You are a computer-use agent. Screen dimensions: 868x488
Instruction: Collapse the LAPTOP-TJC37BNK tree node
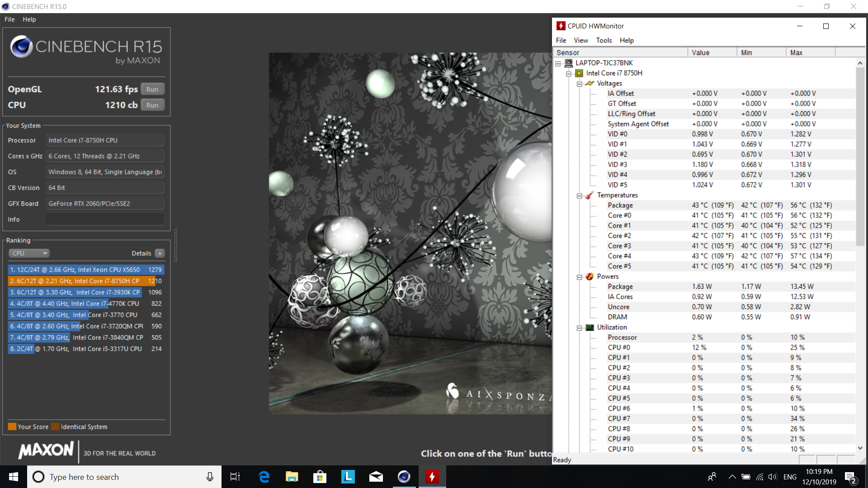point(558,63)
